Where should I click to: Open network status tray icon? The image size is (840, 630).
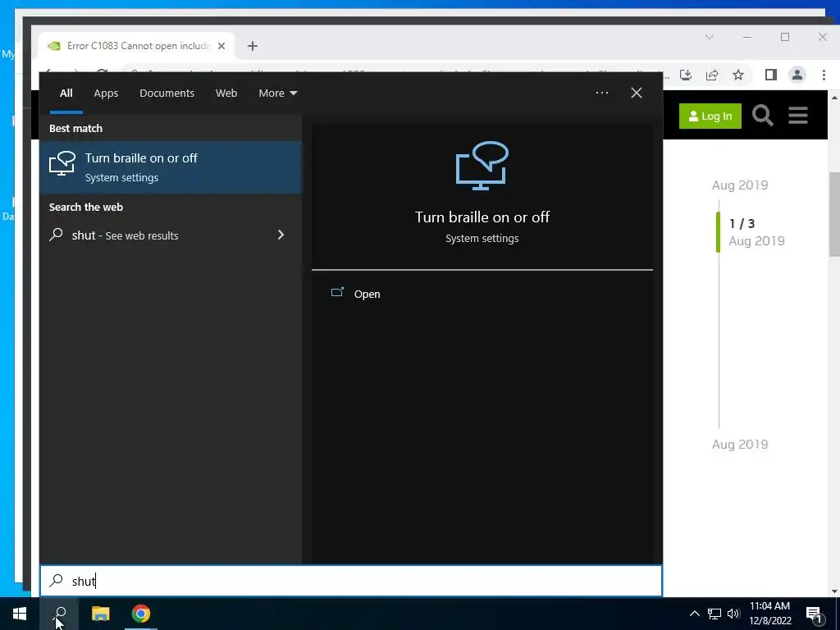(x=714, y=614)
